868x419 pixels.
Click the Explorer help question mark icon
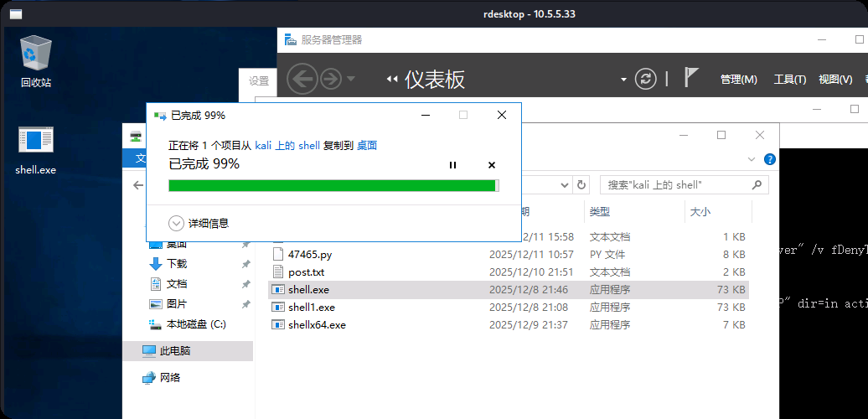[x=769, y=159]
